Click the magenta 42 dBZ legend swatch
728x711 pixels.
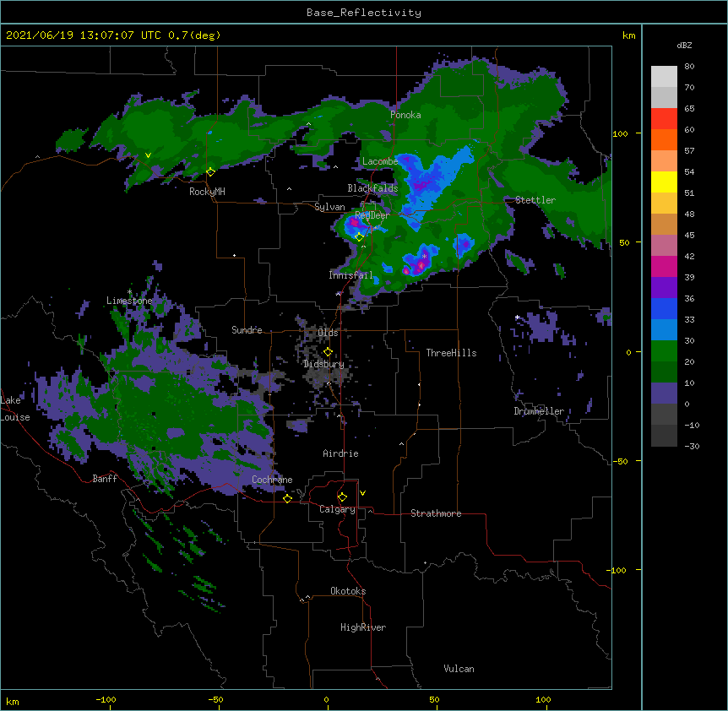tap(664, 266)
